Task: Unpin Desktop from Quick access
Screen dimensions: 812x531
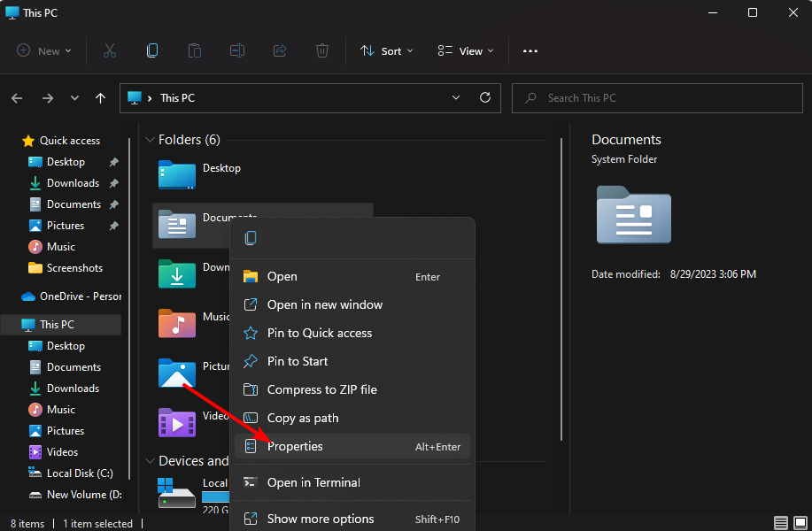Action: pyautogui.click(x=112, y=161)
